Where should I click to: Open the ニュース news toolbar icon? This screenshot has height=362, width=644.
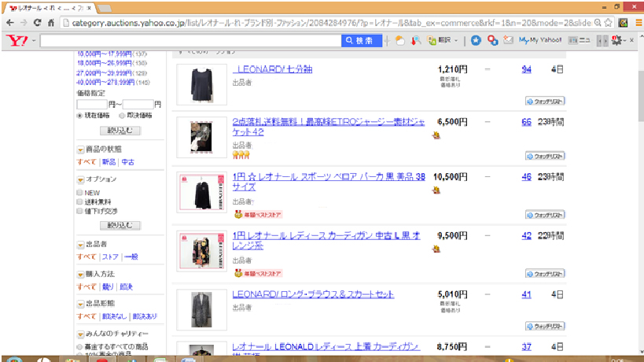579,40
